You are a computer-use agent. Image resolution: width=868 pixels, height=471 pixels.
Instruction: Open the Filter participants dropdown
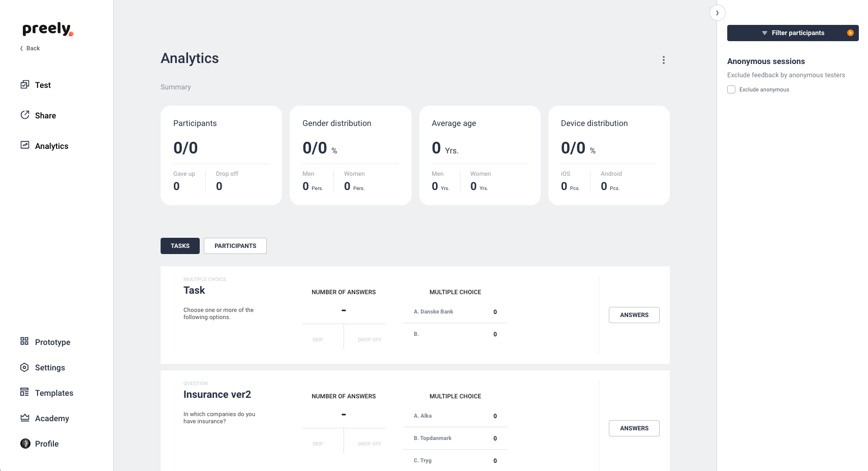793,33
